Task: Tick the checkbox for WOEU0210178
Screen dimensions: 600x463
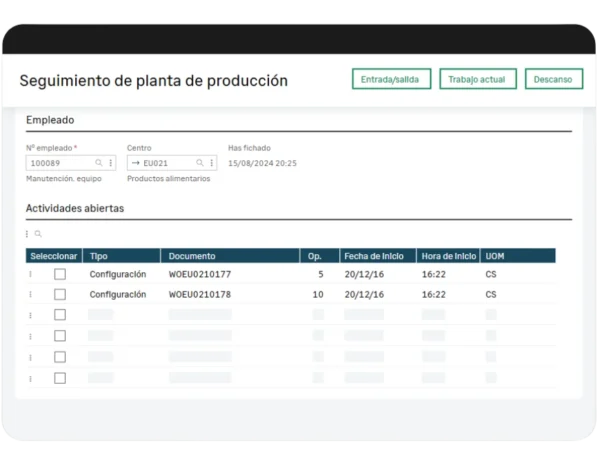Action: pyautogui.click(x=60, y=294)
